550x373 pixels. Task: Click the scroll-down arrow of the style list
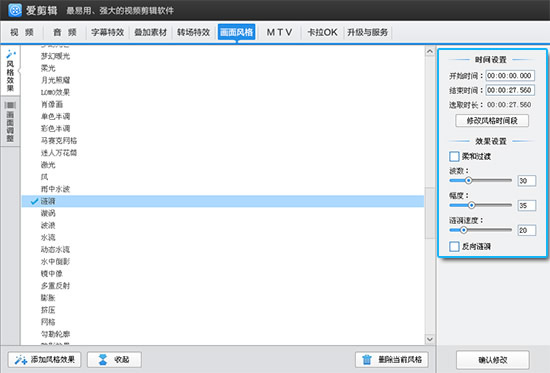pos(430,339)
